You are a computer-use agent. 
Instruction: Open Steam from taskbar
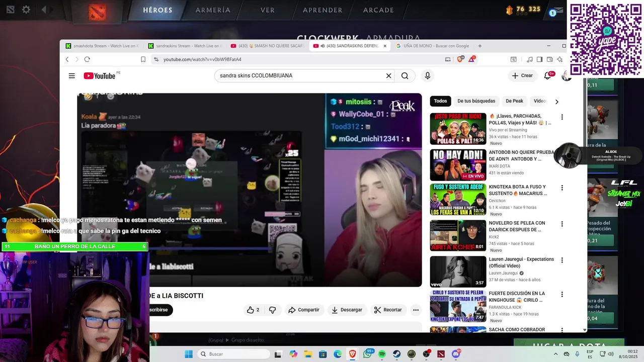(397, 354)
